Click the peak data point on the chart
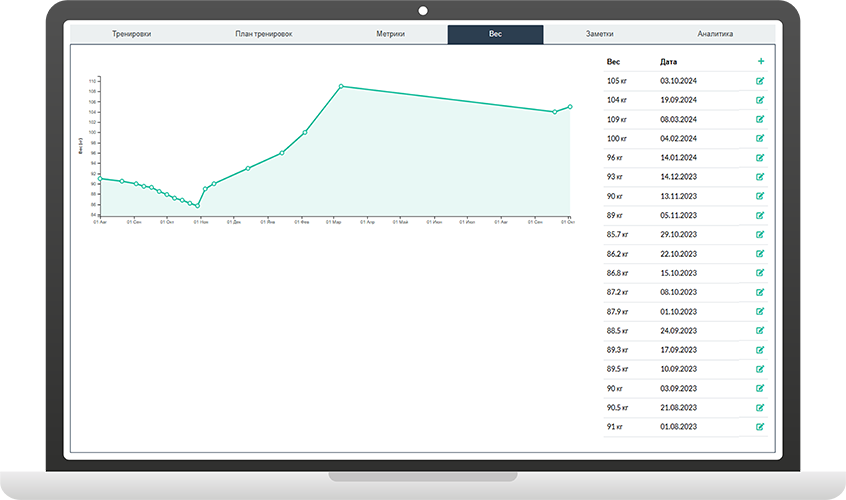846x500 pixels. click(x=341, y=86)
